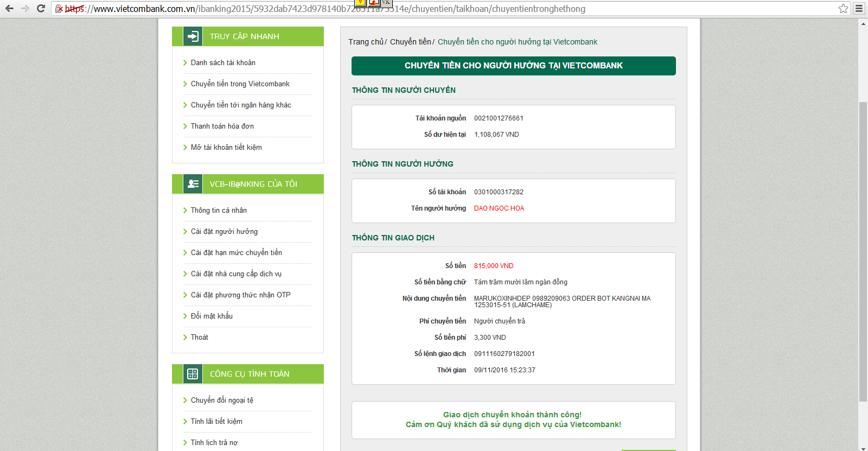868x451 pixels.
Task: Open Cài đặt hạn mức chuyển tiền
Action: pyautogui.click(x=236, y=253)
